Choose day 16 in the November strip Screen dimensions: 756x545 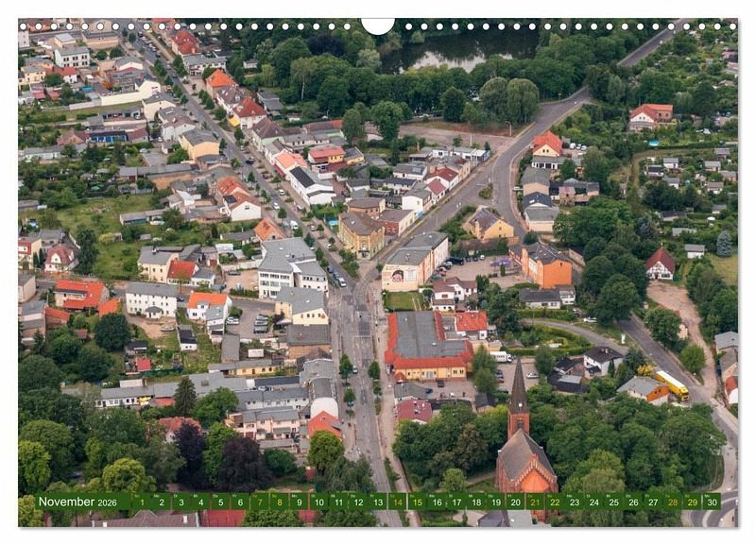point(437,502)
